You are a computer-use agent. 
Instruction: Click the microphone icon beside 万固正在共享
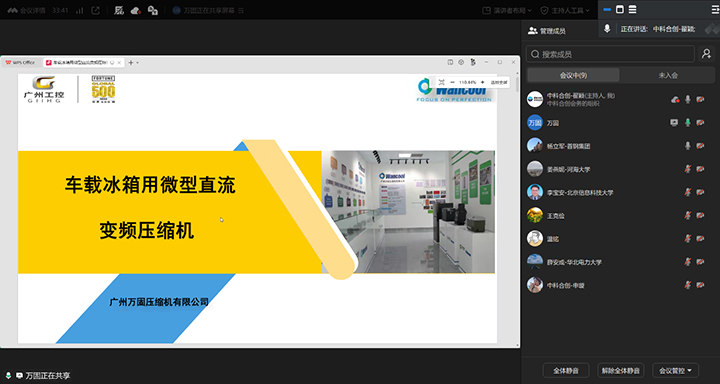tap(8, 375)
